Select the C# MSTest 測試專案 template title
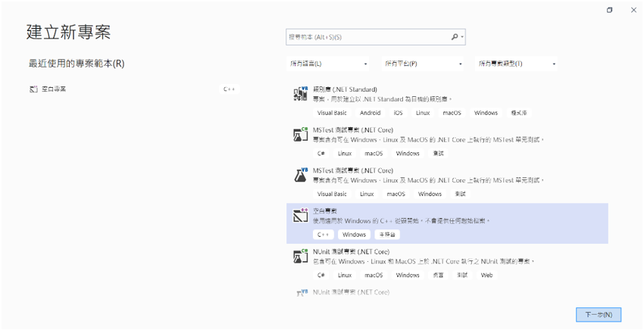644x330 pixels. click(353, 130)
